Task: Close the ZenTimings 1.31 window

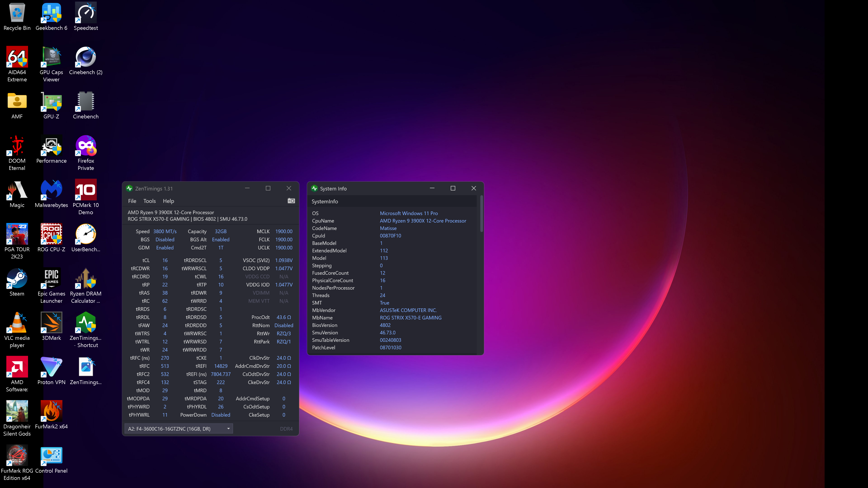Action: pos(289,188)
